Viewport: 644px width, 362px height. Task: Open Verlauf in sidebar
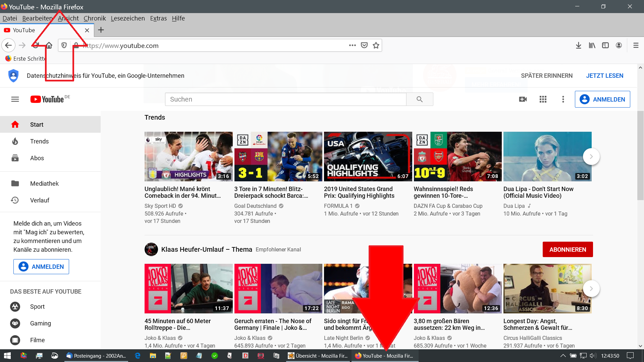(50, 200)
